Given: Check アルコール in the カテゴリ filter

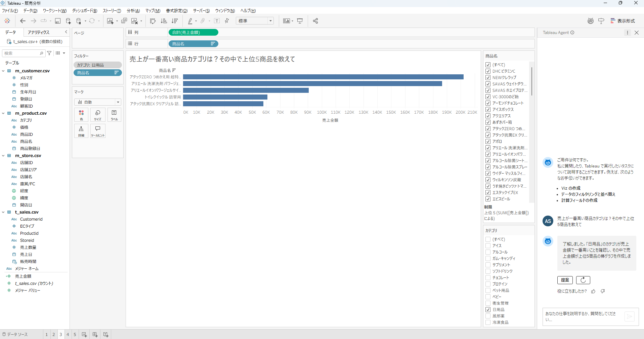Looking at the screenshot, I should 488,252.
